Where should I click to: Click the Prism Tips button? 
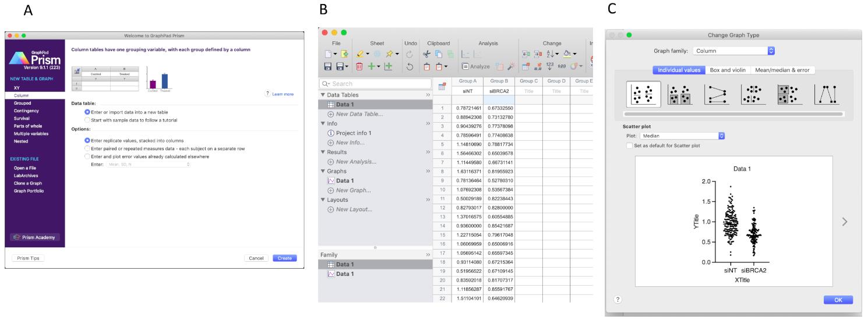point(29,258)
